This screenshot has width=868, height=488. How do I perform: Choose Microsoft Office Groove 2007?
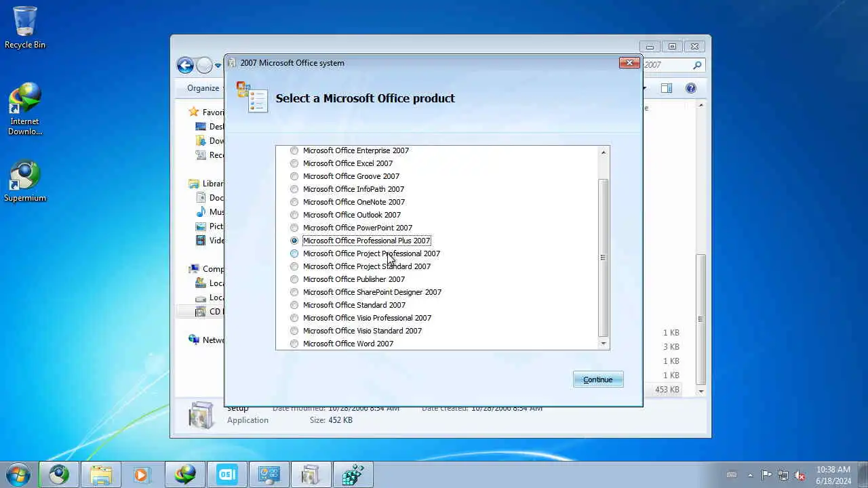click(294, 176)
